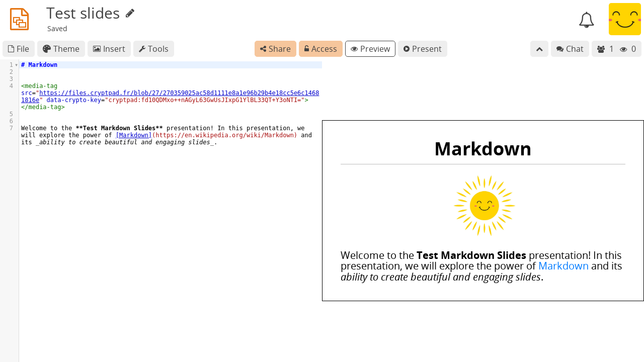Click the bold 'Test Markdown Slides' preview text
The width and height of the screenshot is (644, 362).
pos(471,255)
